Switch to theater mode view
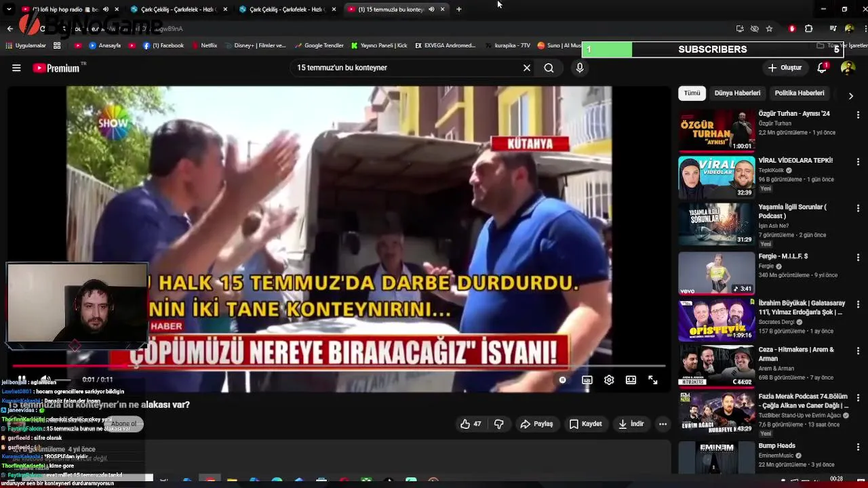This screenshot has height=488, width=868. click(631, 380)
